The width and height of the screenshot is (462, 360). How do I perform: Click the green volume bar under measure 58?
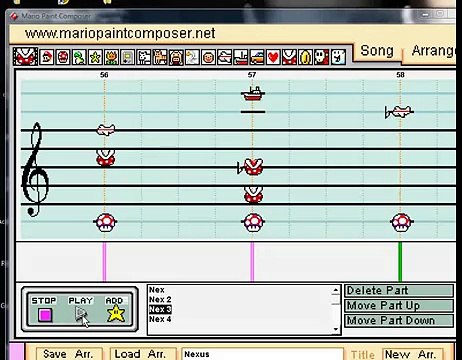point(400,262)
